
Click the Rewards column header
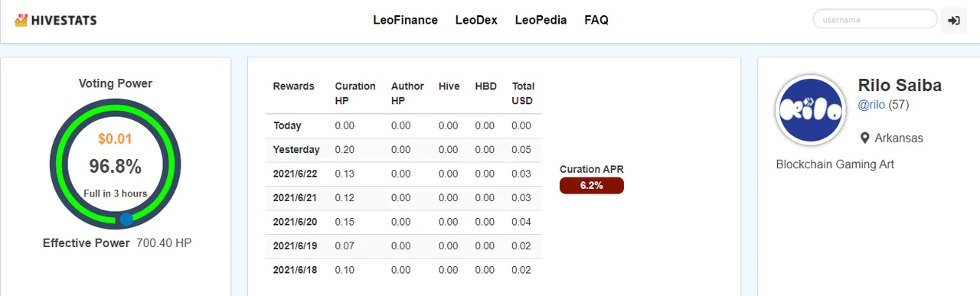click(294, 86)
